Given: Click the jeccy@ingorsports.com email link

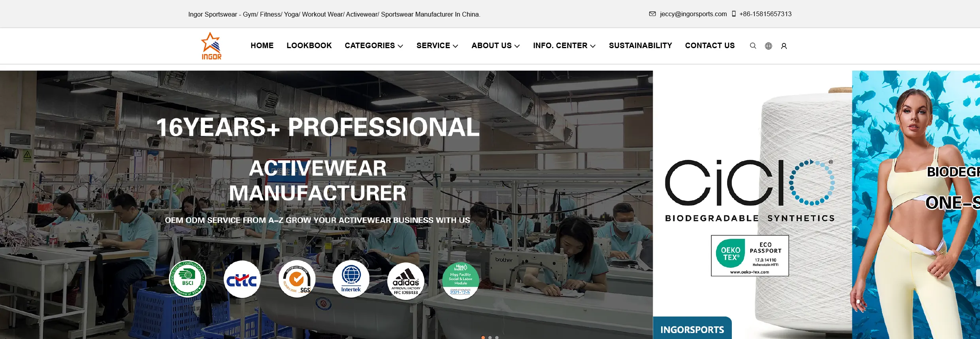Looking at the screenshot, I should click(x=693, y=14).
